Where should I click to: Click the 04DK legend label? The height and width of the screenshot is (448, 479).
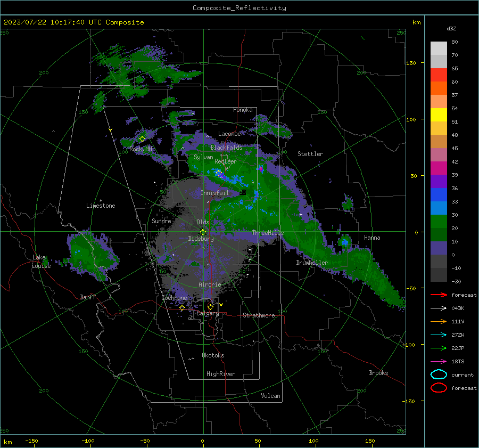[458, 308]
